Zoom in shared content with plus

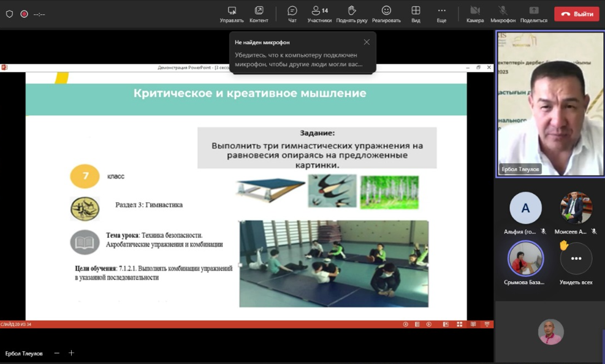coord(72,353)
